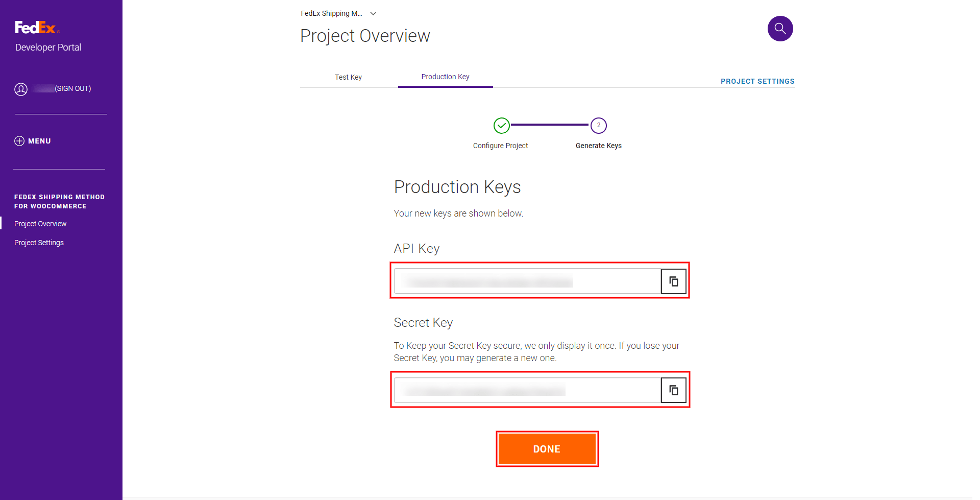980x500 pixels.
Task: Open PROJECT SETTINGS link at top right
Action: click(757, 81)
